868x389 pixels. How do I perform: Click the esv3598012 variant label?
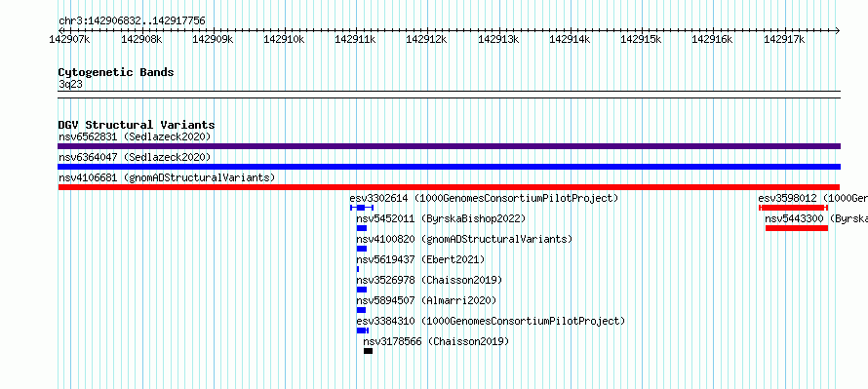coord(812,198)
